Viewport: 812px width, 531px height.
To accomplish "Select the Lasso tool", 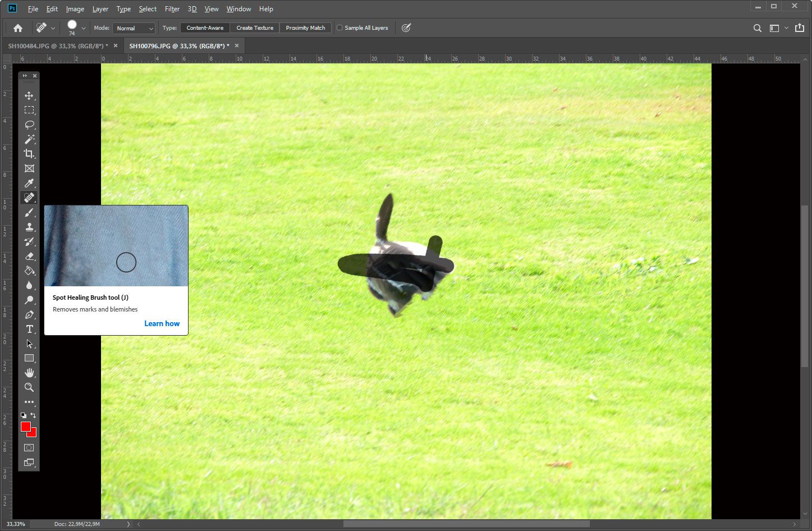I will 29,125.
